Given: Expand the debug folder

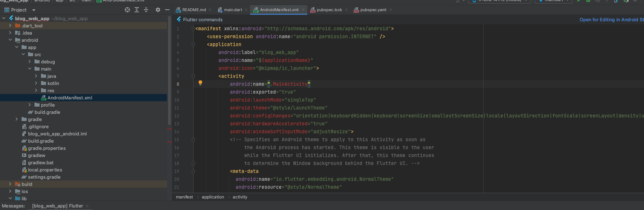Looking at the screenshot, I should pos(30,62).
